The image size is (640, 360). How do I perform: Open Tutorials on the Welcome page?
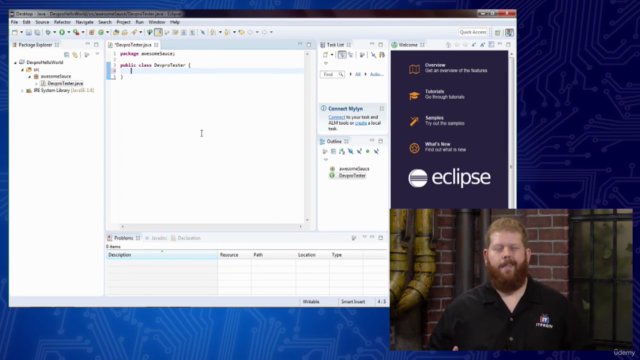click(434, 91)
